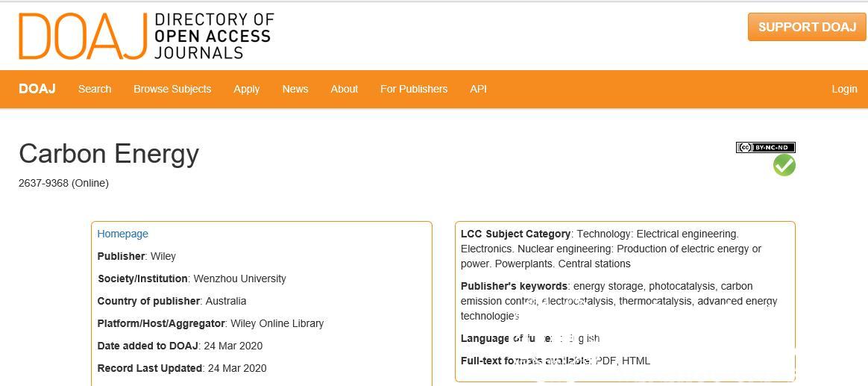Click the DOAJ logo in the header
The height and width of the screenshot is (386, 868).
146,36
